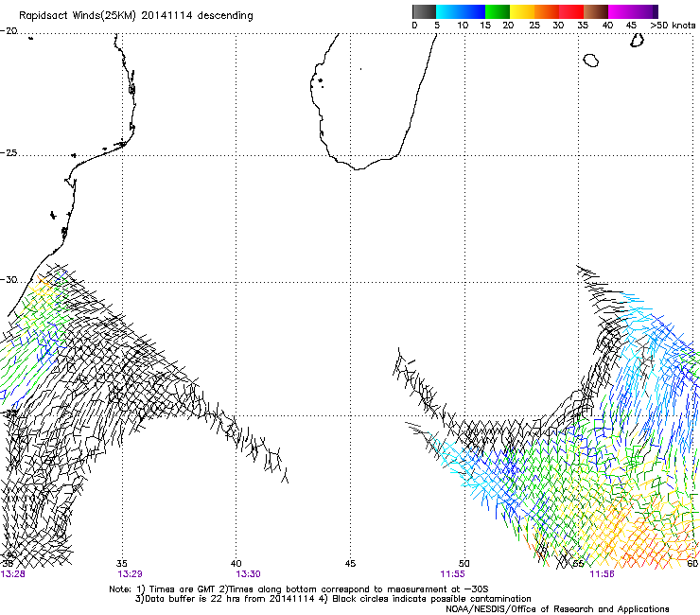Click the longitude label '45'
Image resolution: width=700 pixels, height=615 pixels.
point(350,564)
